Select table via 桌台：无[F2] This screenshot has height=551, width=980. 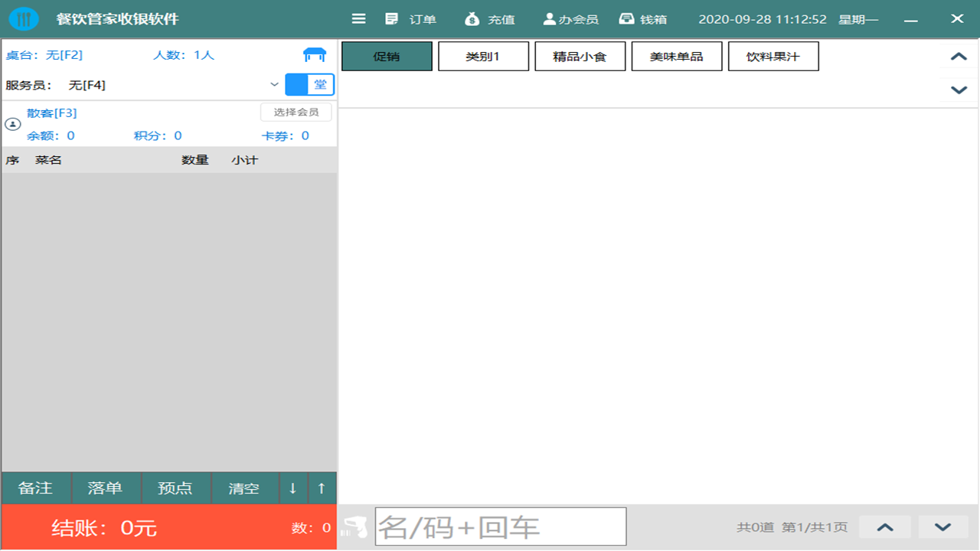(x=44, y=55)
